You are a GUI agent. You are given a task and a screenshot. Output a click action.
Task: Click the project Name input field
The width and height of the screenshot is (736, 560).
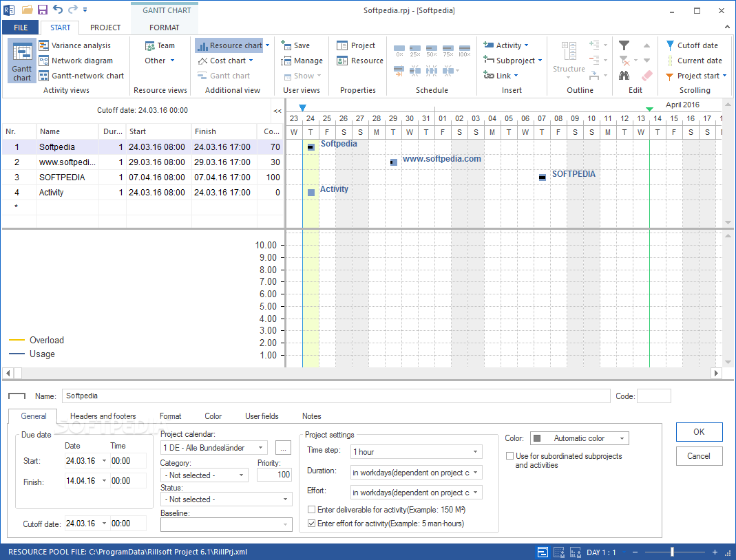coord(336,396)
